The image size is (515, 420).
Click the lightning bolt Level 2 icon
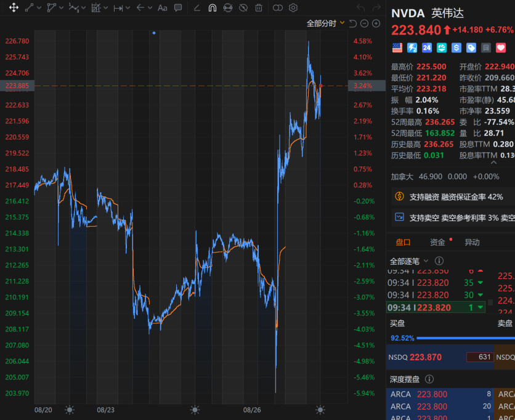[412, 48]
